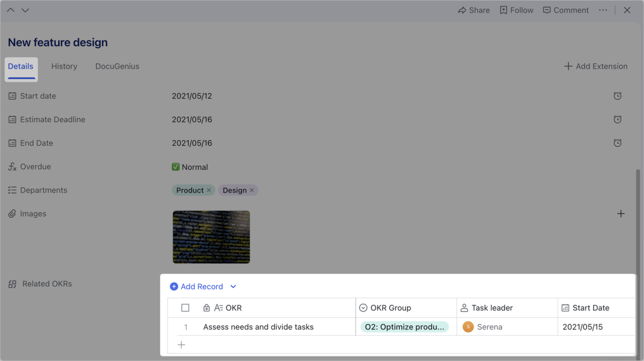This screenshot has height=361, width=644.
Task: Open the DocuGenius tab
Action: tap(117, 66)
